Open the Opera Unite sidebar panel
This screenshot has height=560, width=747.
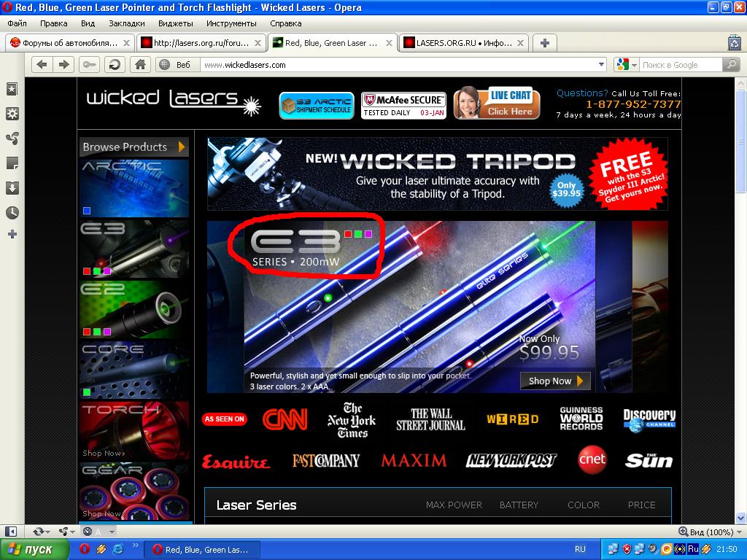pos(12,138)
